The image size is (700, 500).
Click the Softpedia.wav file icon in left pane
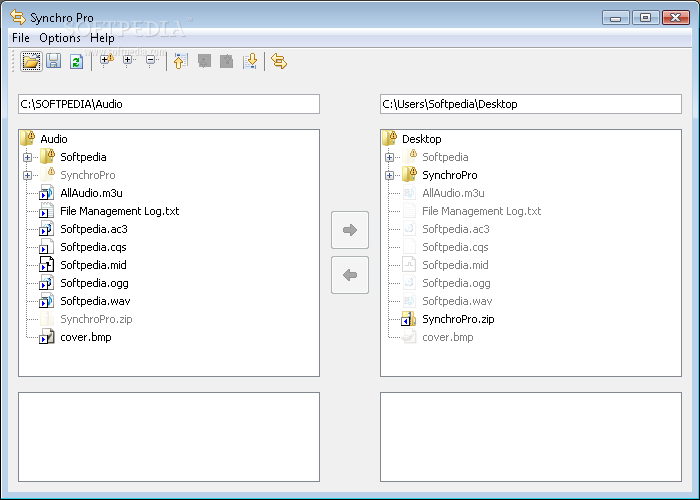(x=46, y=301)
